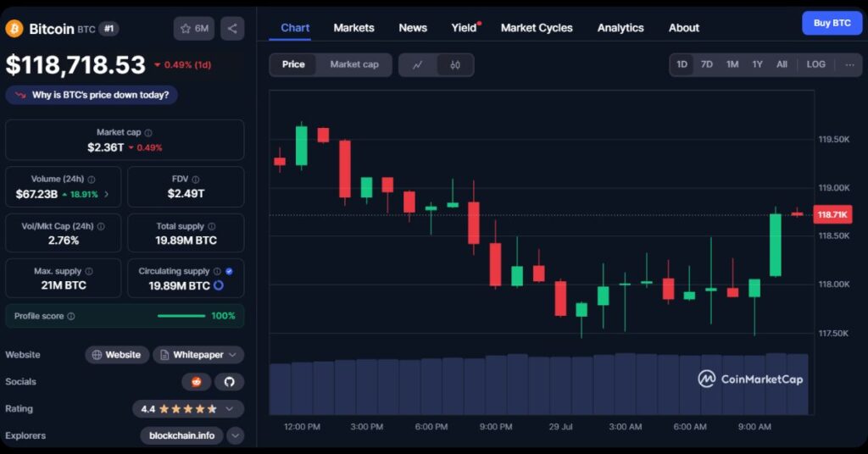
Task: Click the Profile score info icon
Action: pyautogui.click(x=71, y=316)
